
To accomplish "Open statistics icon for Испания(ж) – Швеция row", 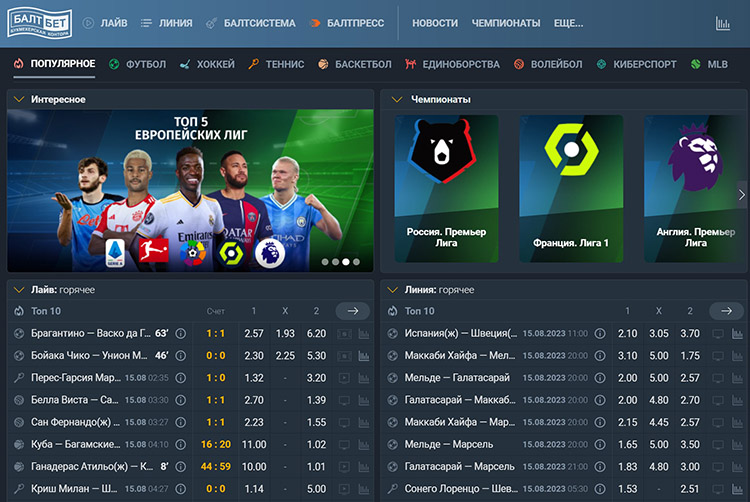I will (x=737, y=334).
